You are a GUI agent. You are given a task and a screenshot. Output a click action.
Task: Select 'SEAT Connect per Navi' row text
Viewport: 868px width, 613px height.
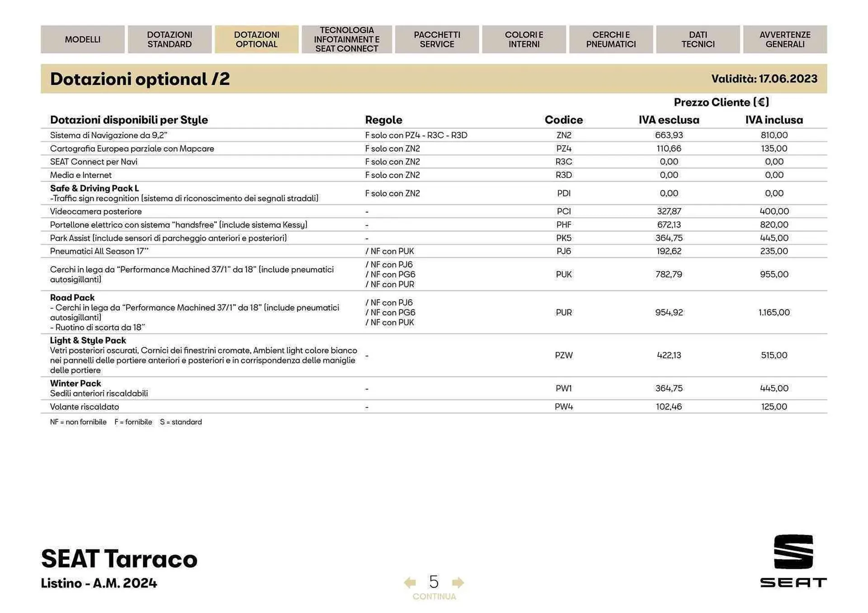point(94,162)
